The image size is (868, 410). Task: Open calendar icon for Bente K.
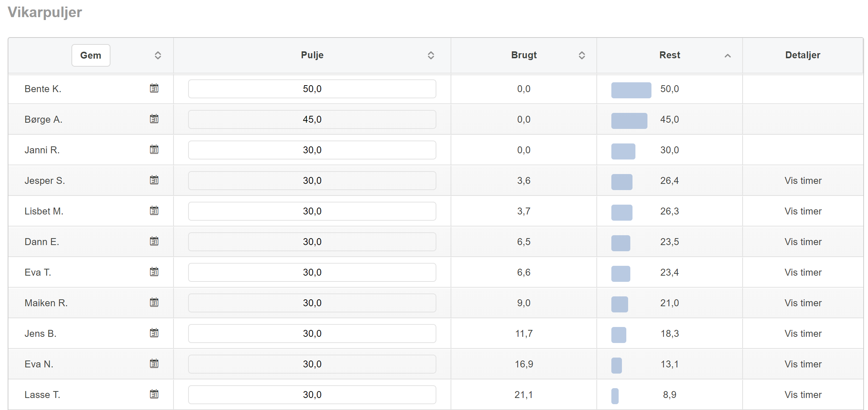154,88
